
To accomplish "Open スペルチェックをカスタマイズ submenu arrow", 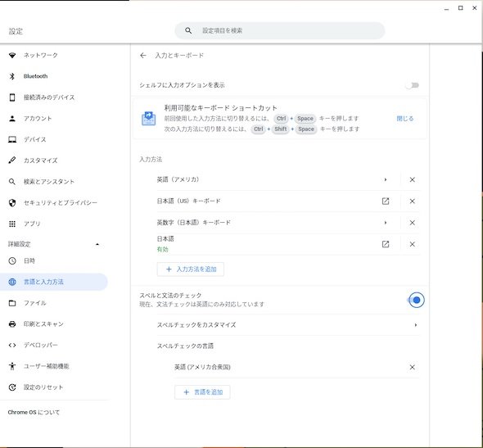I will (x=416, y=325).
